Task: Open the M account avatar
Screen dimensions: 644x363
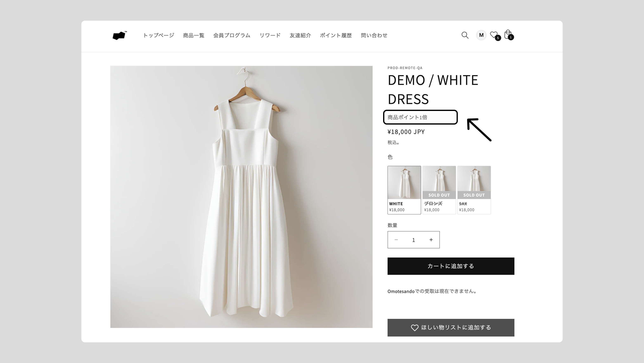Action: coord(481,35)
